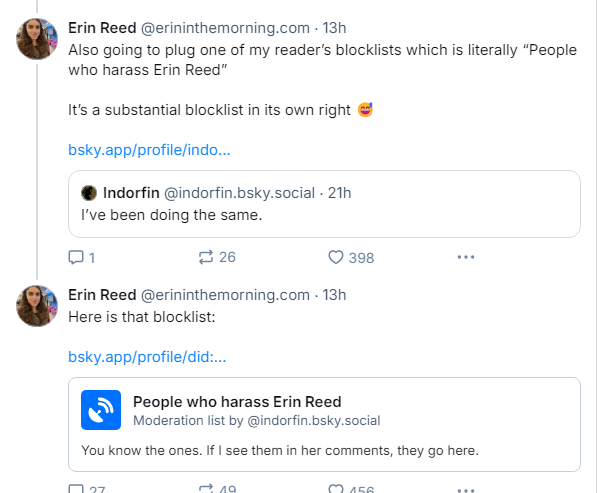Click the @erininthemorning.com handle on the second post
The image size is (614, 493).
(225, 294)
